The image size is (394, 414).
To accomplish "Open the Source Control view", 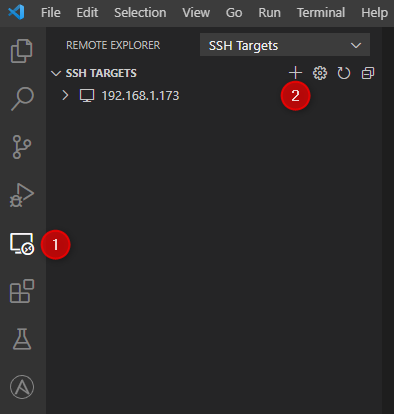I will [x=22, y=147].
